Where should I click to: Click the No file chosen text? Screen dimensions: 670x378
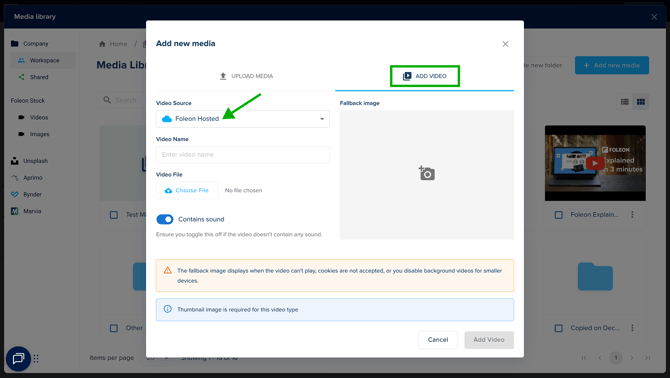coord(244,190)
